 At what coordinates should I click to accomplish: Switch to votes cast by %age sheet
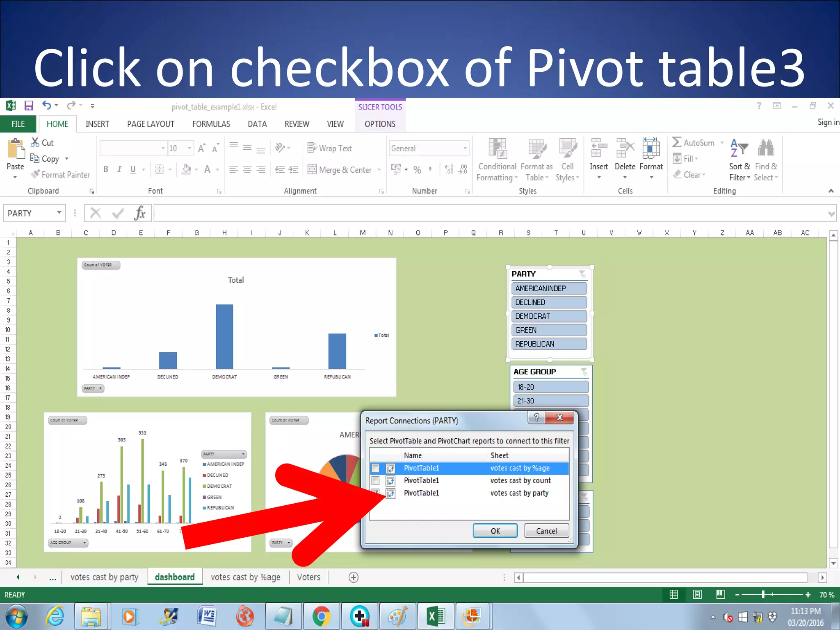point(246,577)
